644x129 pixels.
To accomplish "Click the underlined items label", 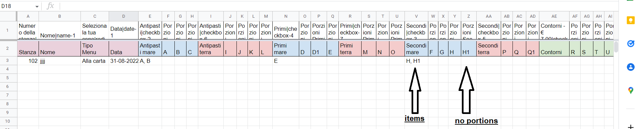I will click(x=414, y=119).
